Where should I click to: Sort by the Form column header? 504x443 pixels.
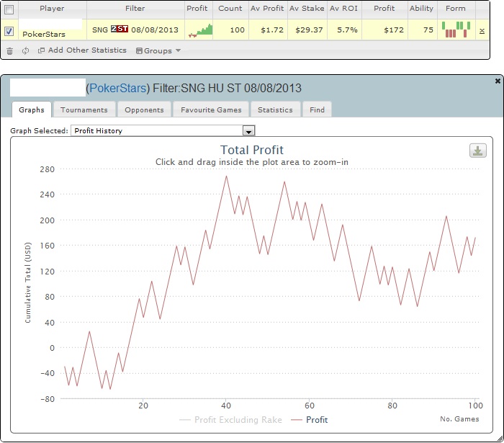point(456,9)
